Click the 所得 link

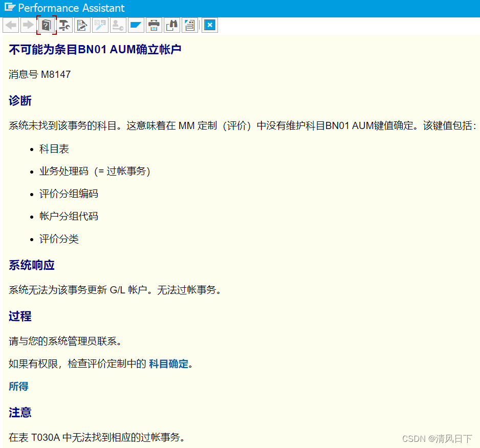click(x=18, y=387)
